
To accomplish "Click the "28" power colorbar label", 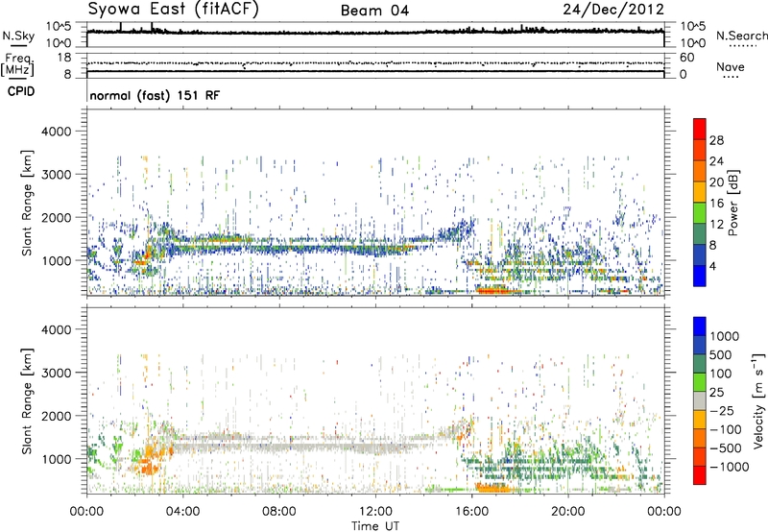I will (x=716, y=140).
